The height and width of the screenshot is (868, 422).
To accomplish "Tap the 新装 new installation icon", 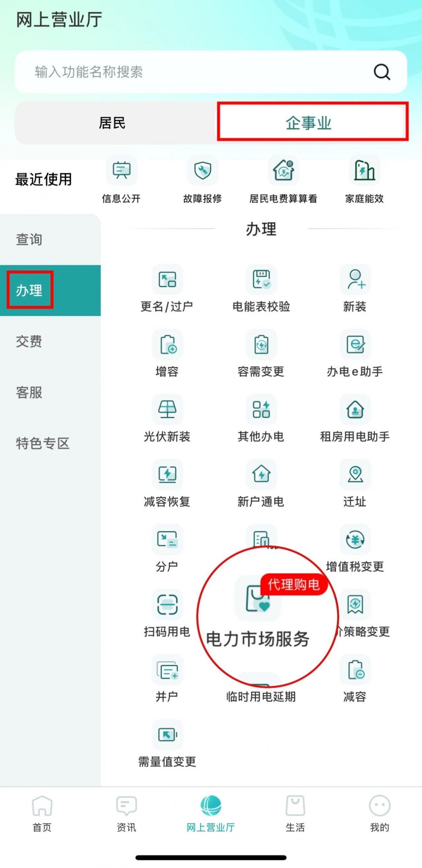I will click(x=355, y=280).
